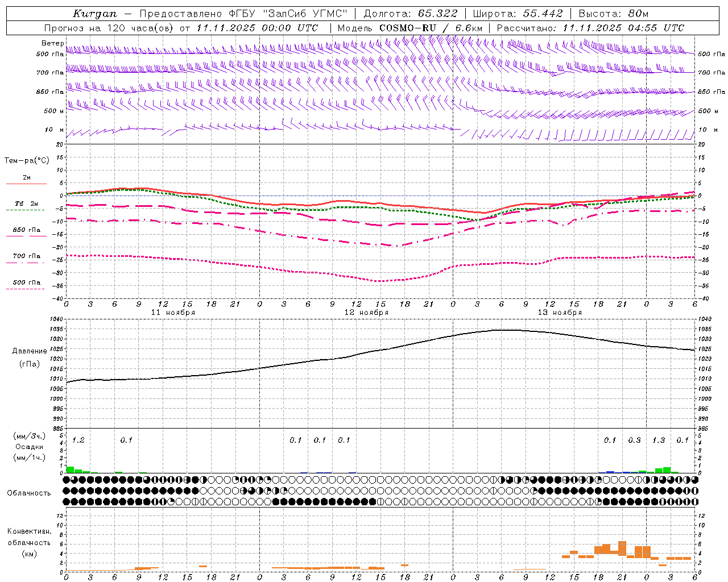Image resolution: width=728 pixels, height=582 pixels.
Task: Click the solid red 2м legend line
Action: coord(26,184)
